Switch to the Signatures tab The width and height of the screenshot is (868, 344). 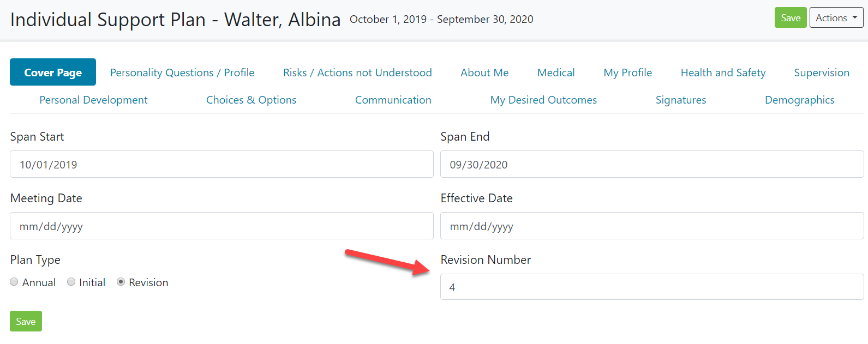[681, 100]
